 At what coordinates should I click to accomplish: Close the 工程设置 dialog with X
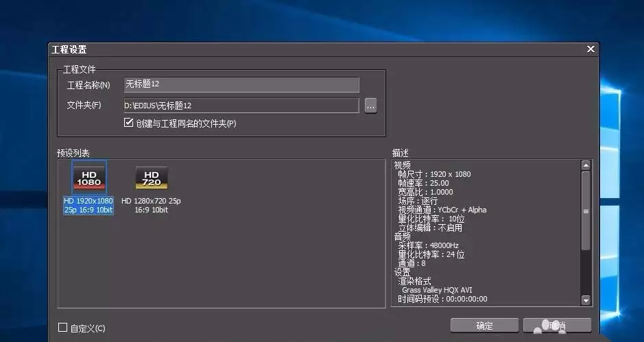(x=591, y=49)
